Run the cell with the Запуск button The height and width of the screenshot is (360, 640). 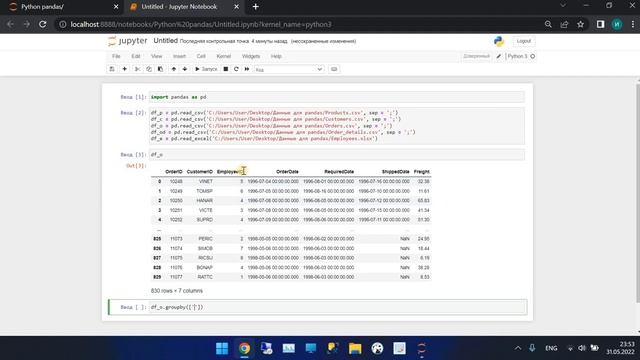click(x=206, y=69)
